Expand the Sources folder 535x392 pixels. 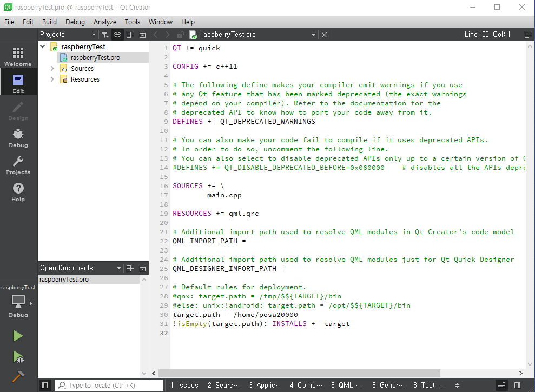[52, 68]
